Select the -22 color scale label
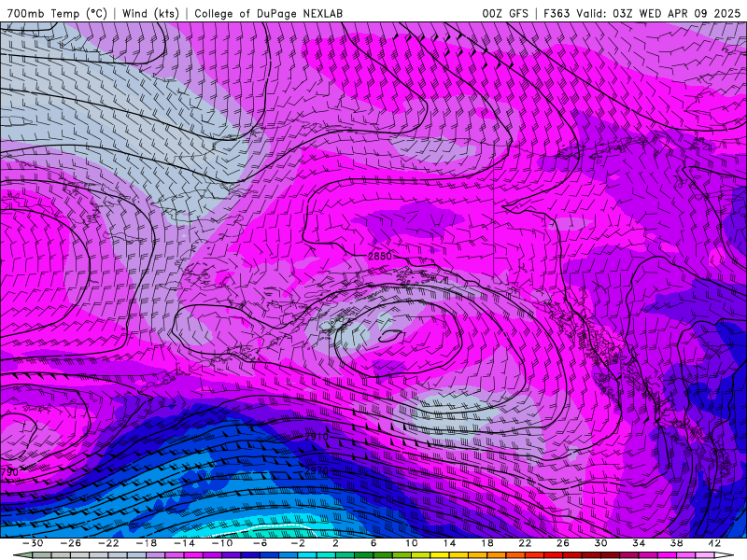 click(x=108, y=543)
